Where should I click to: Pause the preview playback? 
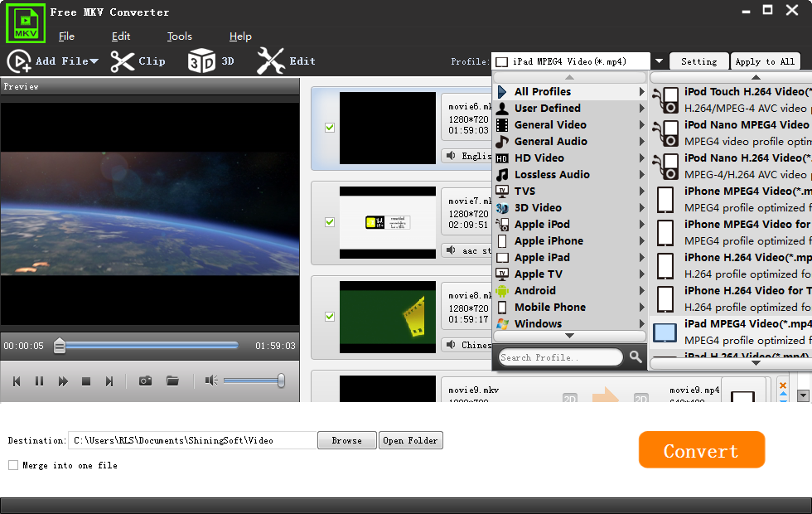tap(40, 381)
